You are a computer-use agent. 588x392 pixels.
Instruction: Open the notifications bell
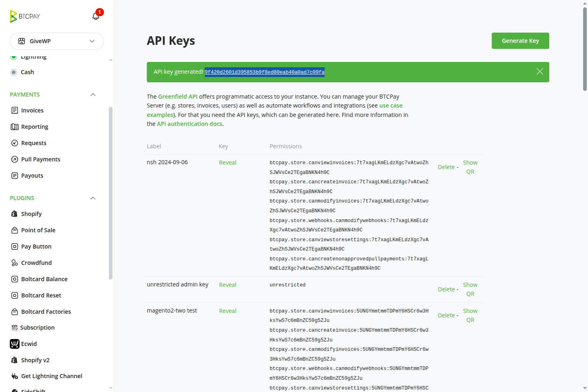point(95,15)
